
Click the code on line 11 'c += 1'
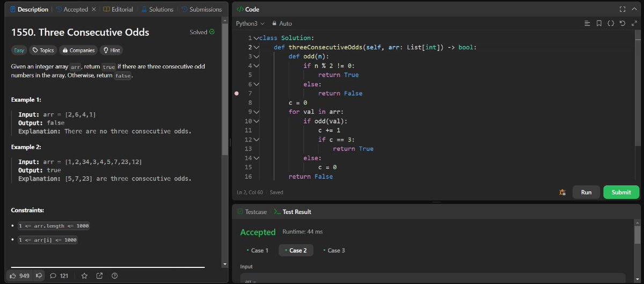point(329,130)
